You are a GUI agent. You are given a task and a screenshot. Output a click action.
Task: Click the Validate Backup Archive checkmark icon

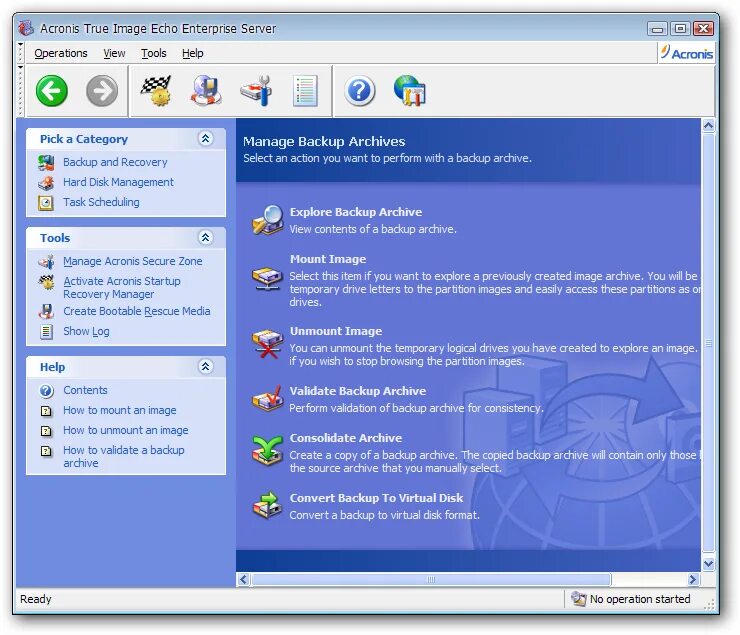point(267,399)
